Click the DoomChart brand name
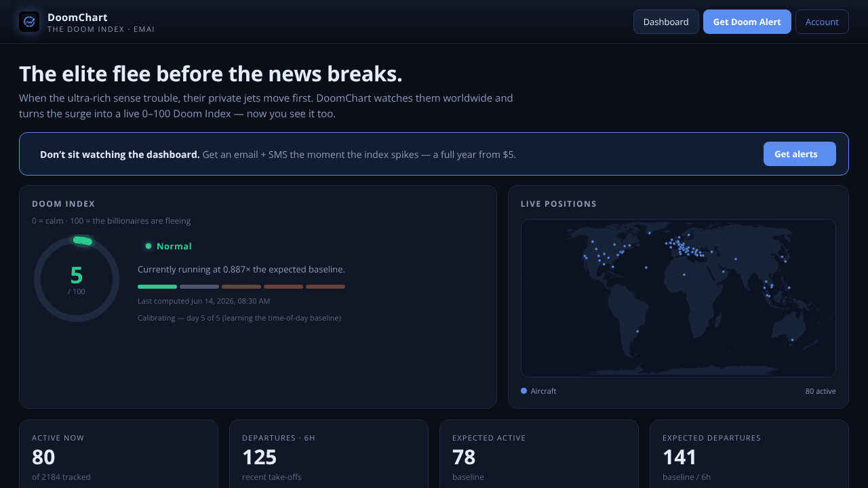The image size is (868, 488). [x=77, y=18]
